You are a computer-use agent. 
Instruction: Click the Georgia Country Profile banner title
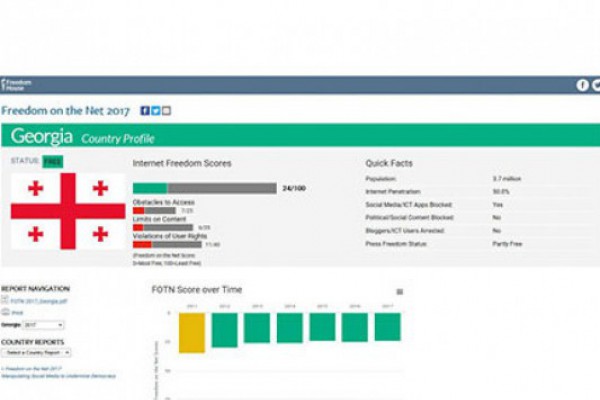click(x=83, y=136)
